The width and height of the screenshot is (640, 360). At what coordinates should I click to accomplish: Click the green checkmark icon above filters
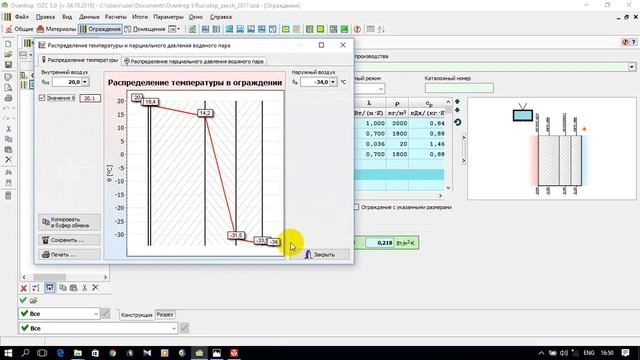(23, 300)
